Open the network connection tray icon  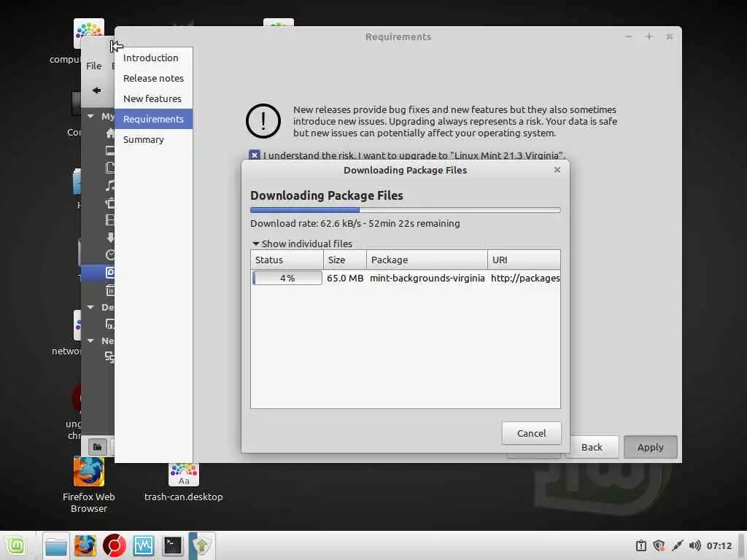(677, 545)
